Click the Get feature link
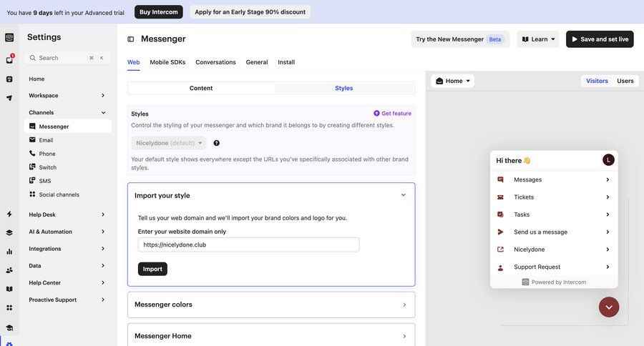Screen dimensions: 644x346 (x=392, y=113)
